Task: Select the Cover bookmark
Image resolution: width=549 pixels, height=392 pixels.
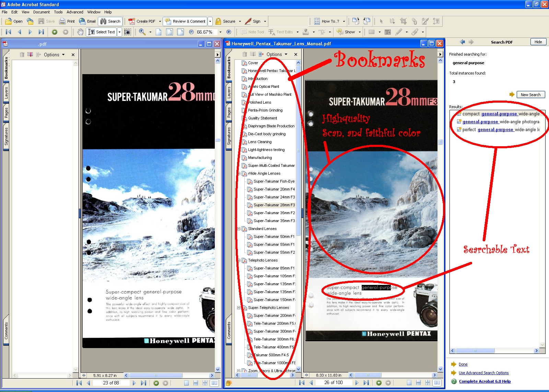Action: tap(253, 63)
